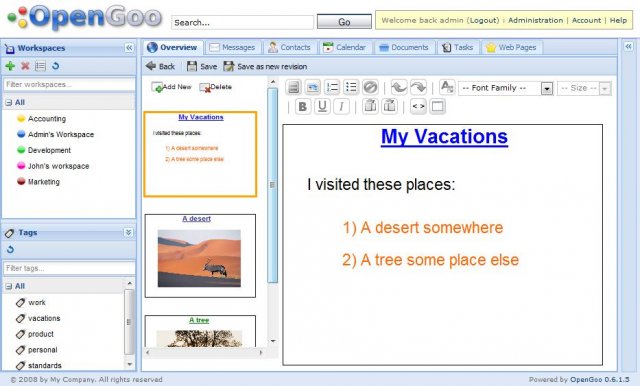Click Save as new revision
This screenshot has width=640, height=386.
(265, 66)
